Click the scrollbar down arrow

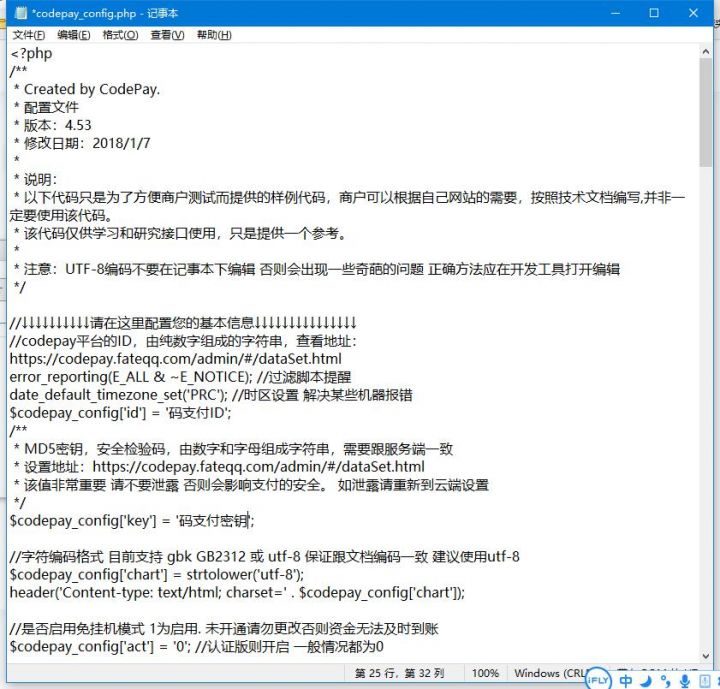point(706,656)
